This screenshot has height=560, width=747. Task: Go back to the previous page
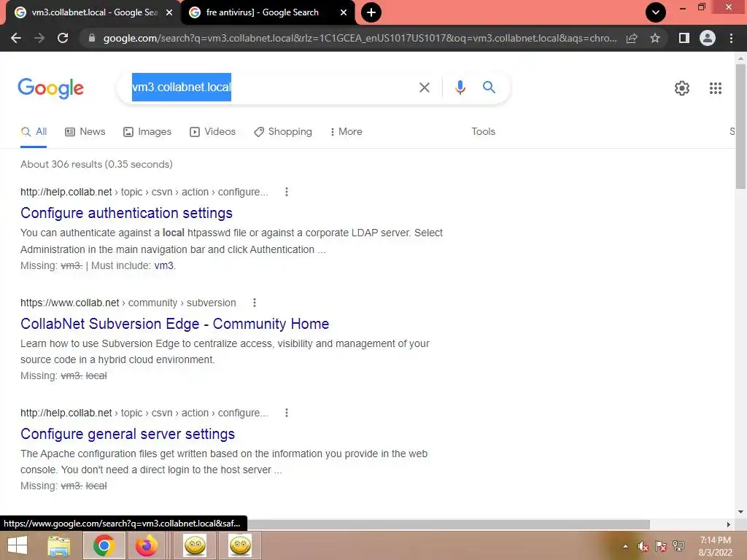click(16, 38)
